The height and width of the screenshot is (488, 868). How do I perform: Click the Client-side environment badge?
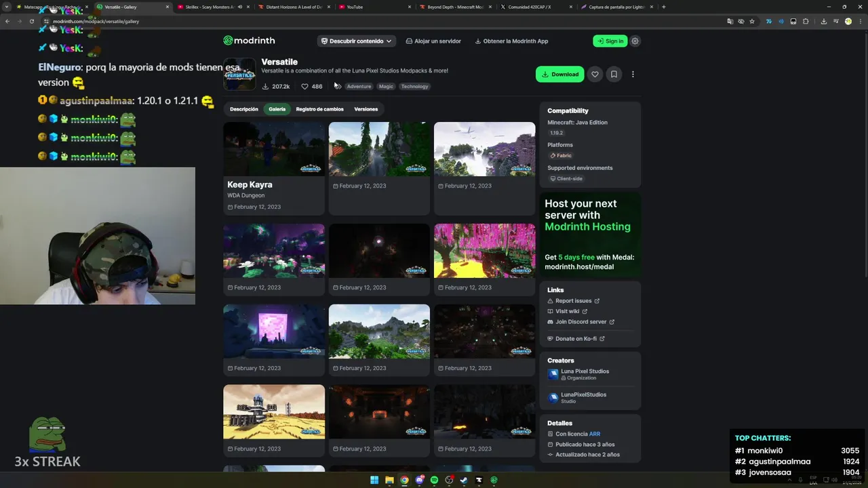[566, 179]
